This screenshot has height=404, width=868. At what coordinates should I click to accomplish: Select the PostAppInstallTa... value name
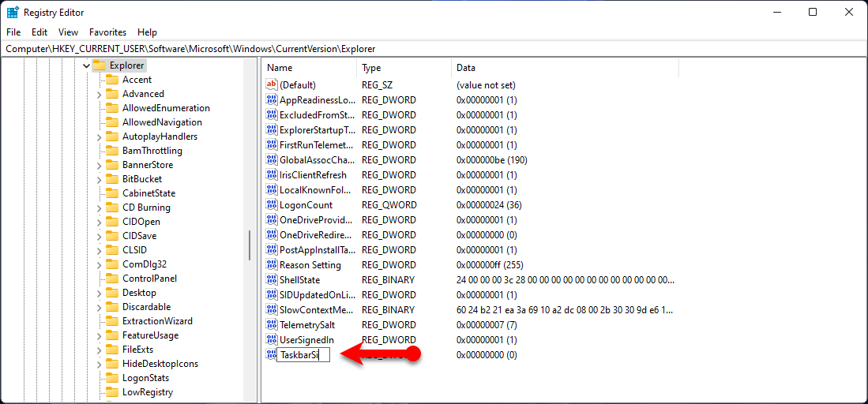pyautogui.click(x=318, y=249)
